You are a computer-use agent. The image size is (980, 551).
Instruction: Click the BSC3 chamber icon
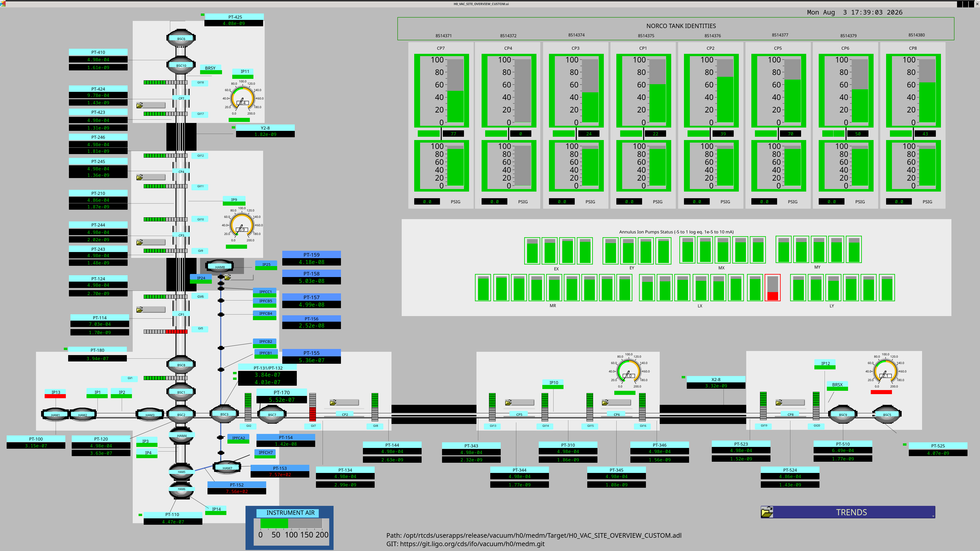(x=225, y=414)
